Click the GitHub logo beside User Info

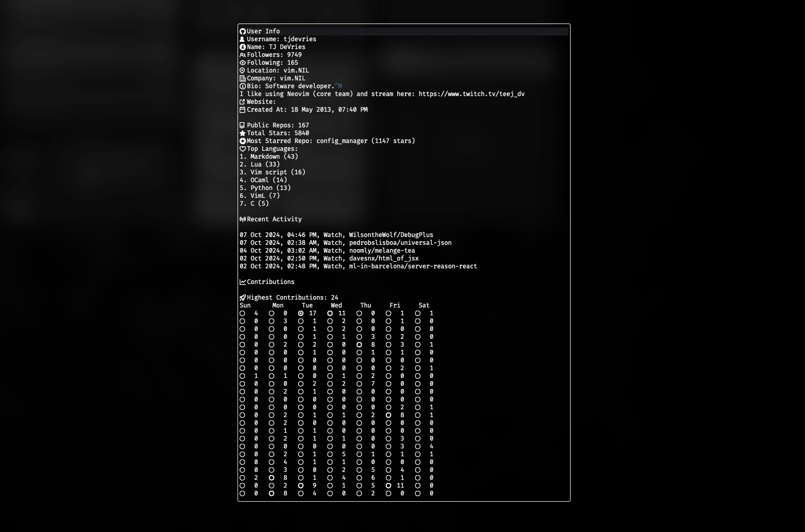[x=242, y=31]
